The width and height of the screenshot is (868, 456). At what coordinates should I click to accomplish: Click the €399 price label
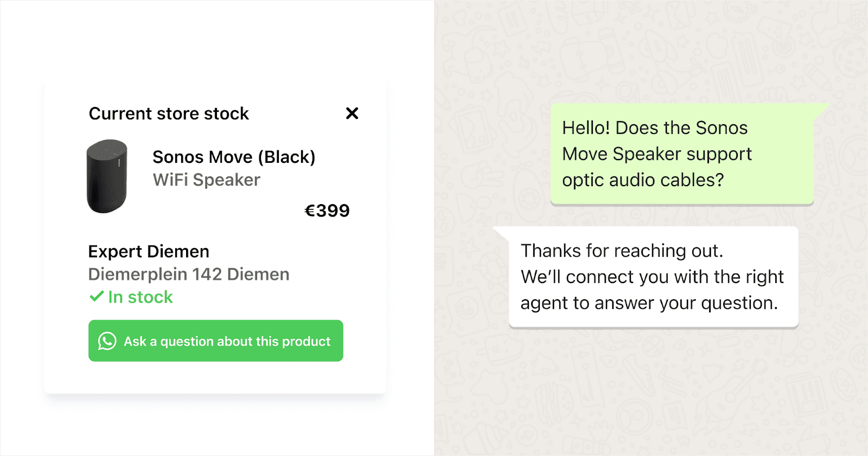click(327, 211)
